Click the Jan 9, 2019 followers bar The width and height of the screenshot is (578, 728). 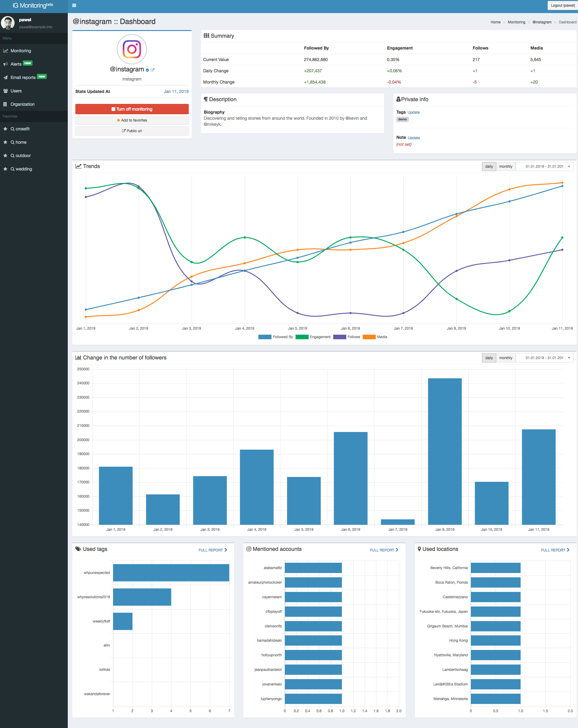pyautogui.click(x=445, y=452)
